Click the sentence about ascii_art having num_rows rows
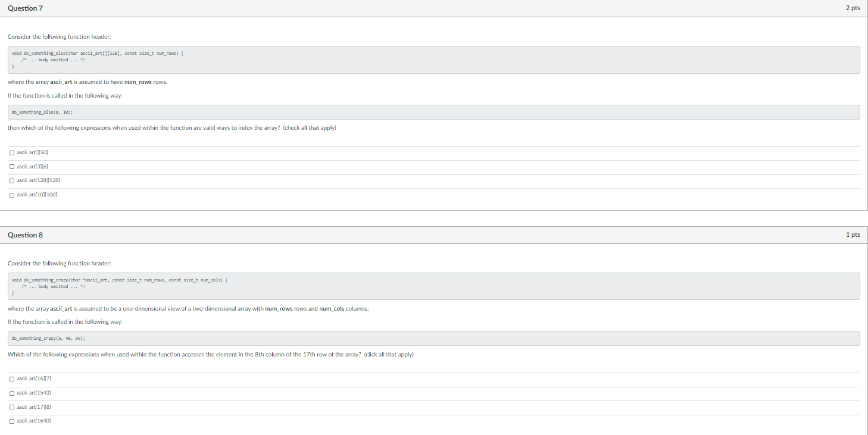The height and width of the screenshot is (435, 868). coord(88,82)
